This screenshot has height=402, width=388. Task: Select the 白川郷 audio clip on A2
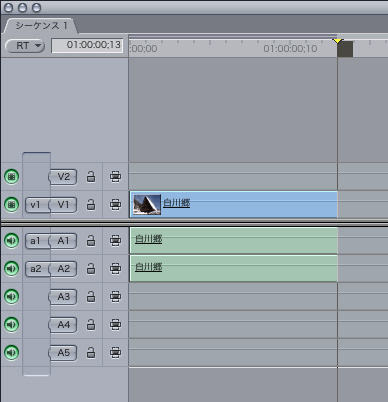233,268
